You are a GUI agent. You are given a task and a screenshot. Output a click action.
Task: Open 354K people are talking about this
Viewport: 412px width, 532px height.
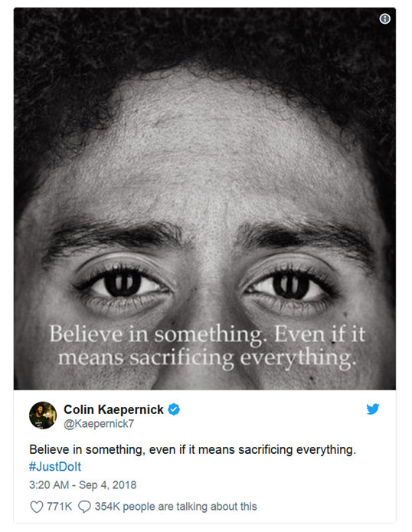[x=176, y=507]
